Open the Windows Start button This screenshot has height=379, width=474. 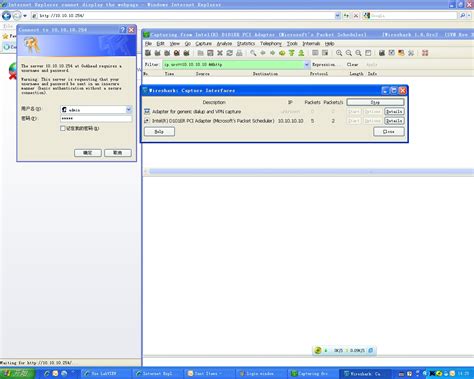(x=17, y=373)
